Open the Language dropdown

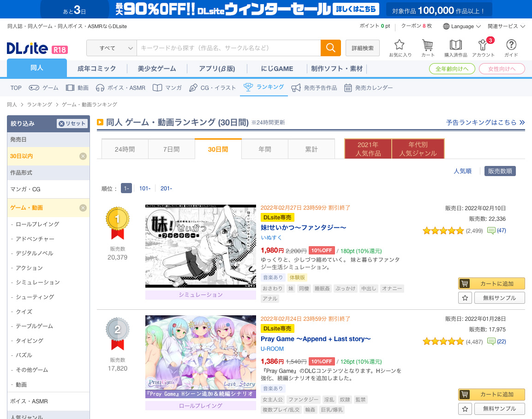click(462, 26)
